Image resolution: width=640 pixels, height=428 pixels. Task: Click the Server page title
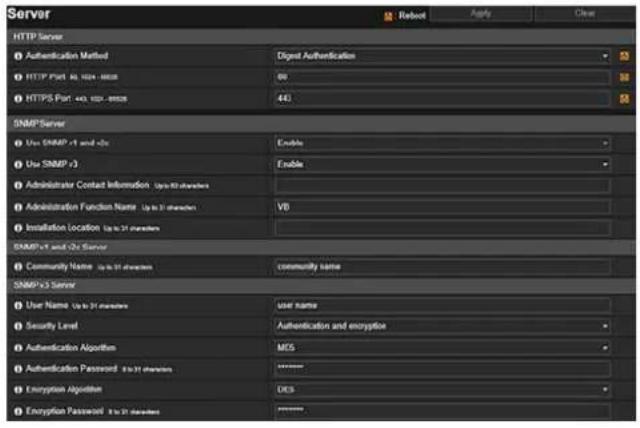click(x=29, y=14)
